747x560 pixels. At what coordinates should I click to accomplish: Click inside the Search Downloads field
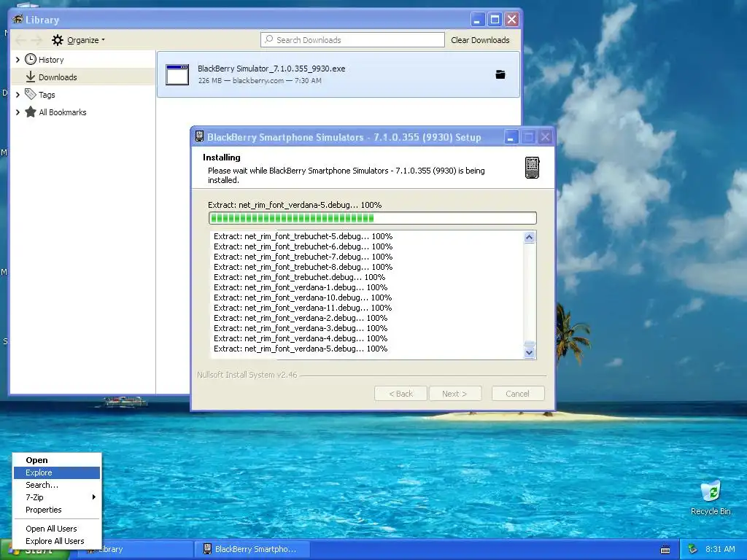[x=352, y=40]
